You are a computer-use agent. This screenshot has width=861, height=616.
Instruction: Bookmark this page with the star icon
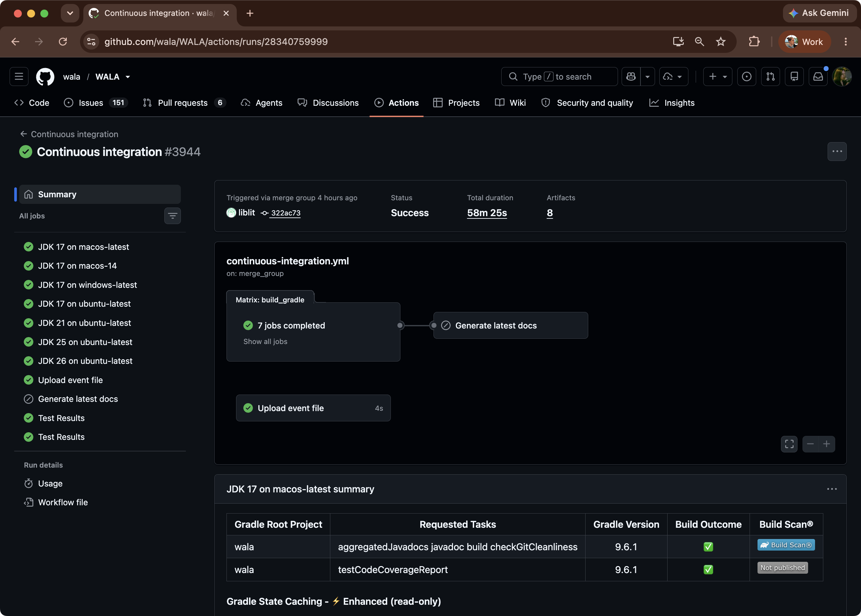pos(720,42)
